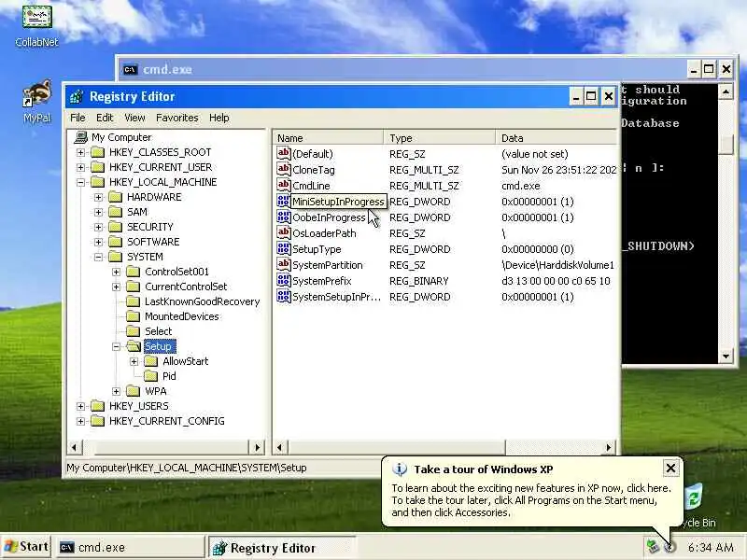Screen dimensions: 747x560
Task: Click cmd.exe scrollbar down arrow
Action: click(x=726, y=356)
